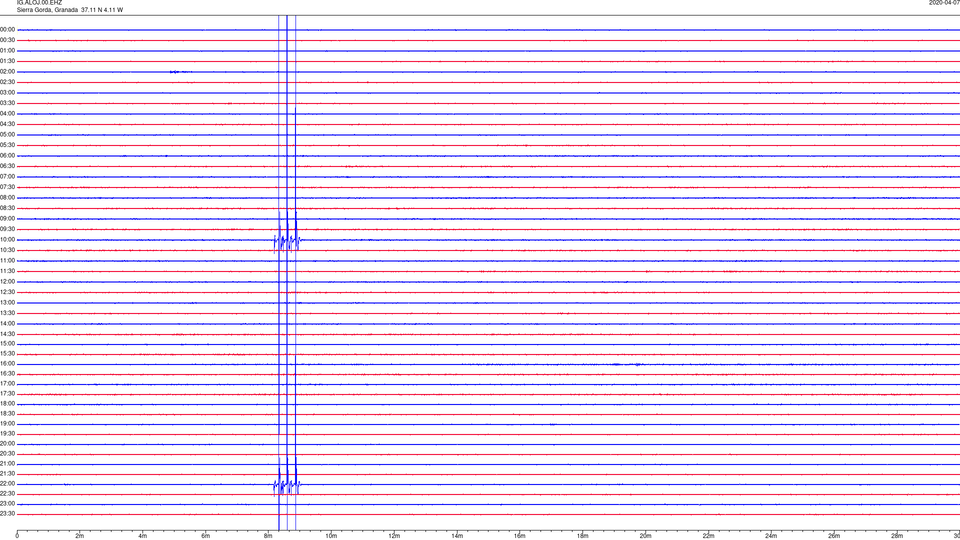The image size is (960, 540).
Task: Select the 12:00 trace time label
Action: (7, 282)
